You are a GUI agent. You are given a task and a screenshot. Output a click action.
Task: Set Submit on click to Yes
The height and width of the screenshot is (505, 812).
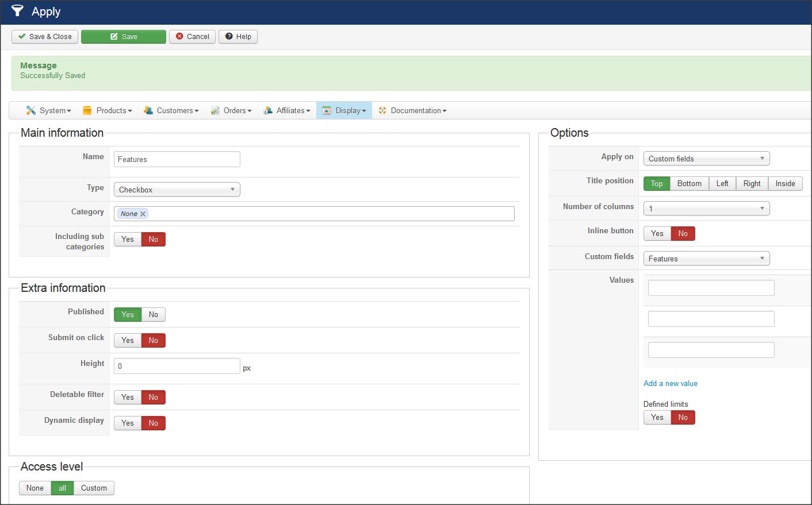click(128, 341)
